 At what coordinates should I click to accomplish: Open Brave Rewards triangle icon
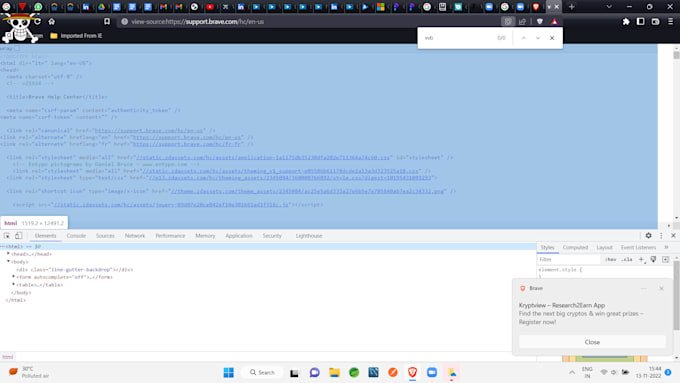[x=555, y=21]
